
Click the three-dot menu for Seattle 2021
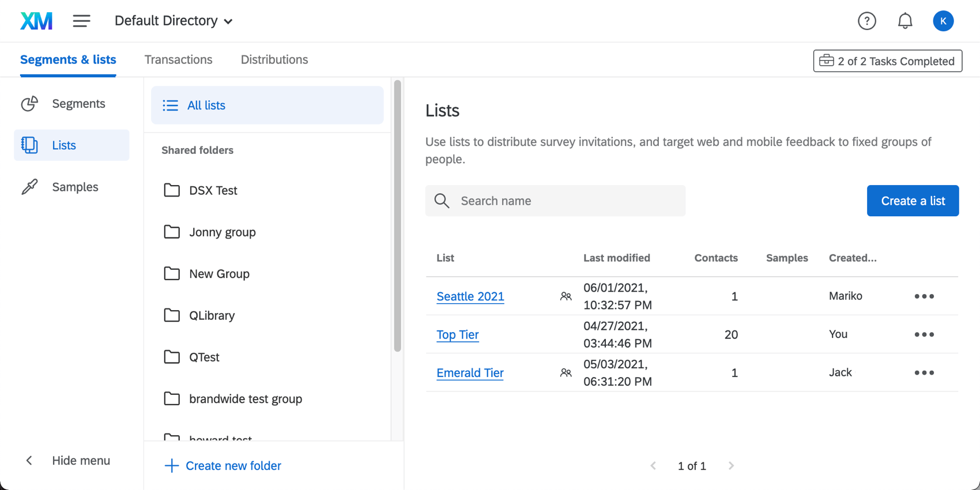[924, 296]
